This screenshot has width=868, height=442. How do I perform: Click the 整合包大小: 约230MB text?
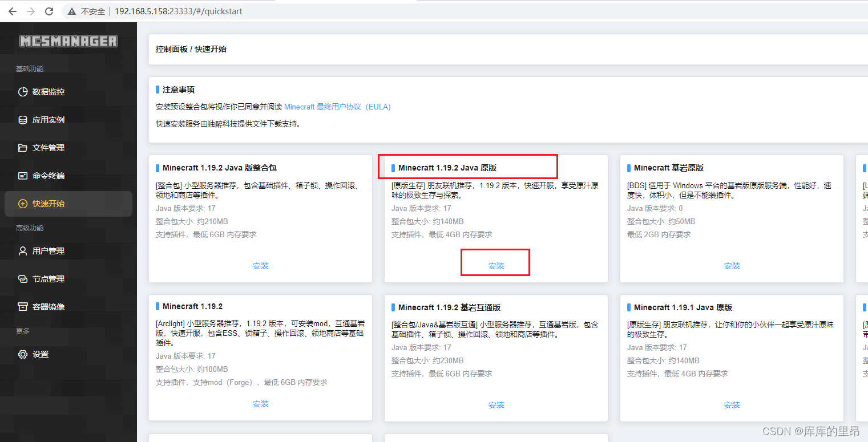pyautogui.click(x=427, y=360)
